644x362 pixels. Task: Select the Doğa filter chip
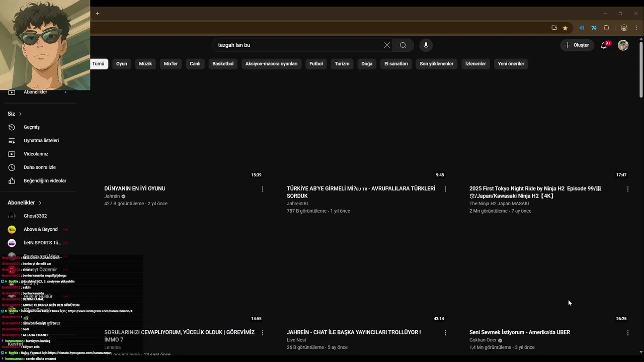click(367, 64)
